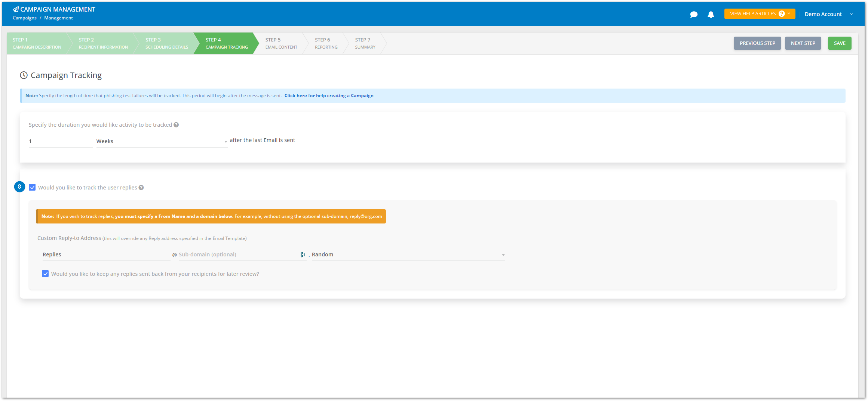Open the Random domain dropdown
This screenshot has width=868, height=401.
pos(408,255)
